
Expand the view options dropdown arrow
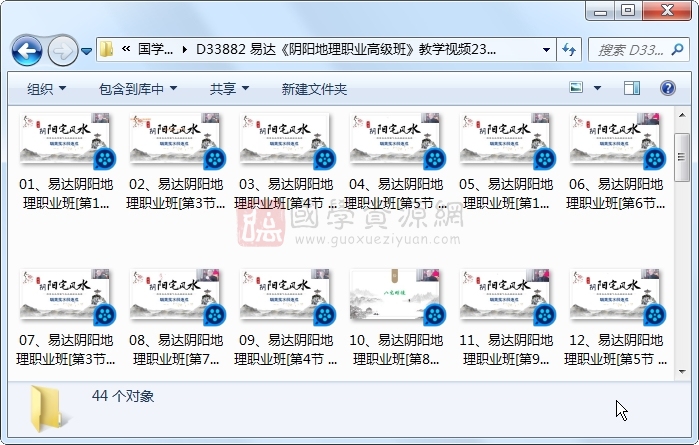(597, 88)
